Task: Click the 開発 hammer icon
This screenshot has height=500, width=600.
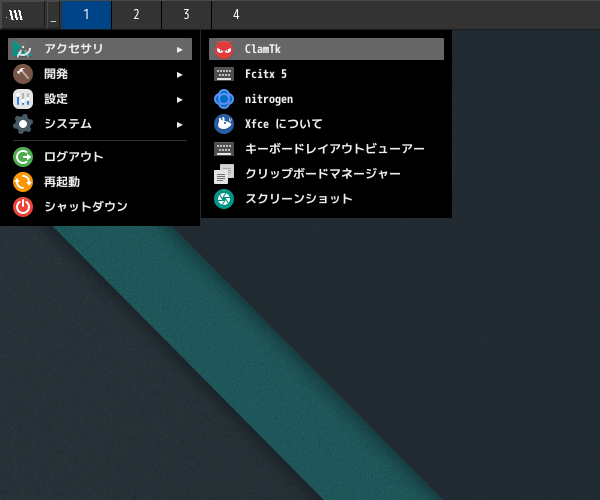Action: coord(23,74)
